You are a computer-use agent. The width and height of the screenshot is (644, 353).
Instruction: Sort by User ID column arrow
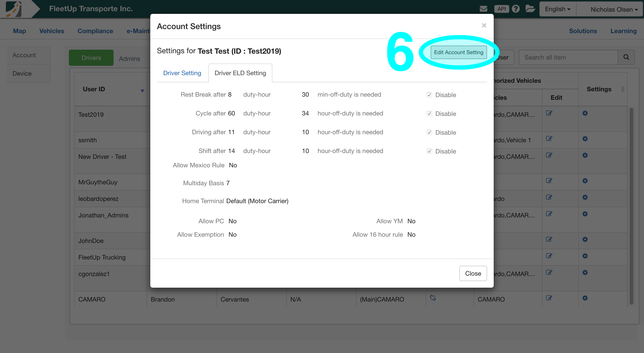point(142,91)
